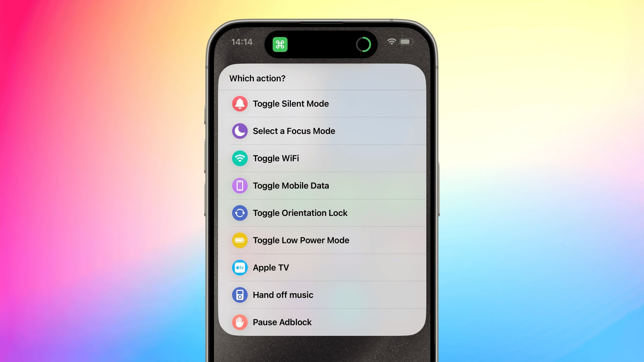
Task: Tap the Pause Adblock icon
Action: [x=239, y=322]
